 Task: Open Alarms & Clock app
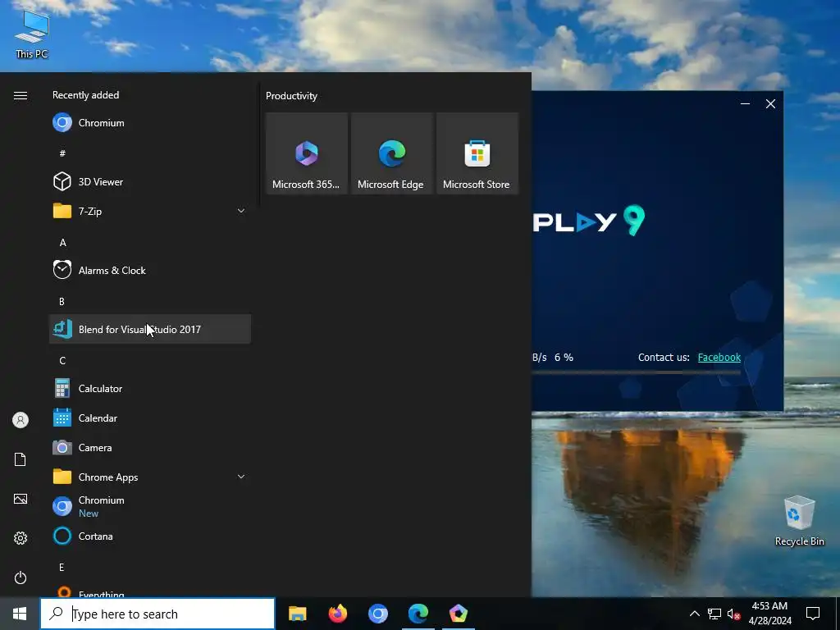(150, 271)
